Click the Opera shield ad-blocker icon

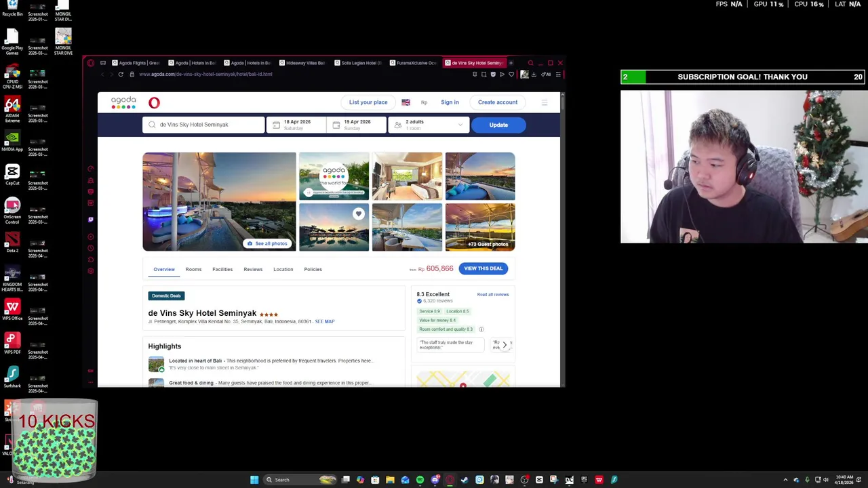tap(493, 74)
